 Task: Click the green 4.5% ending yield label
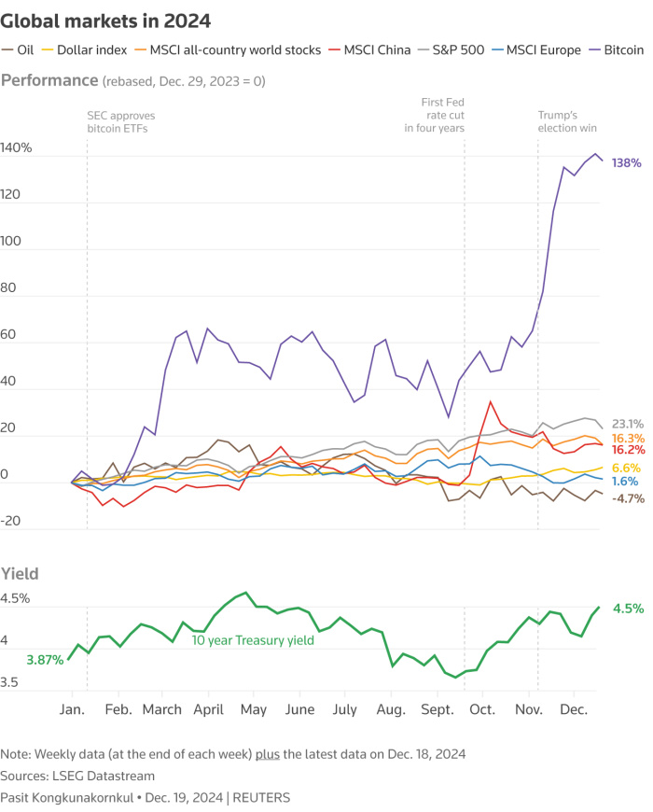tap(628, 609)
